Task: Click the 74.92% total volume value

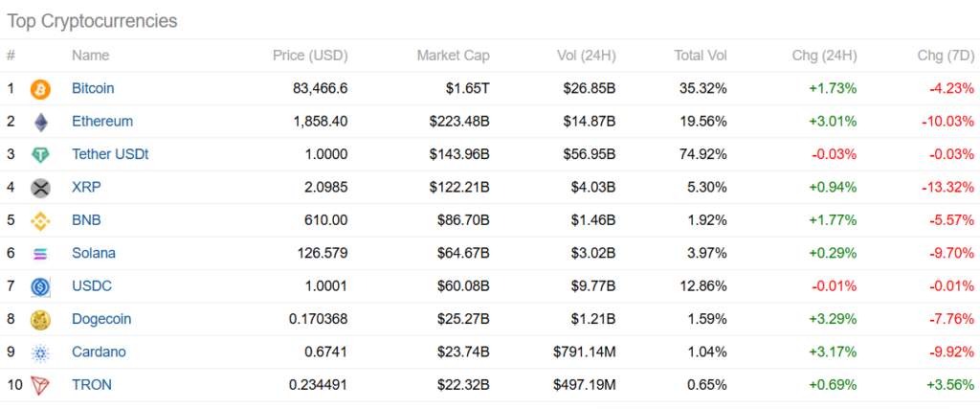Action: point(703,154)
